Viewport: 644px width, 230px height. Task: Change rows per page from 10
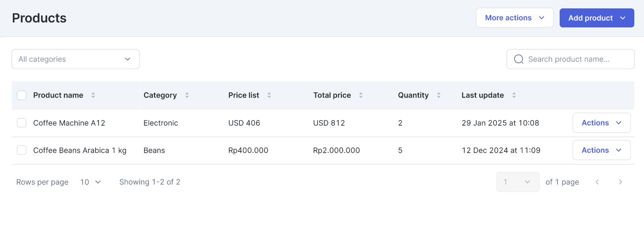click(x=91, y=182)
